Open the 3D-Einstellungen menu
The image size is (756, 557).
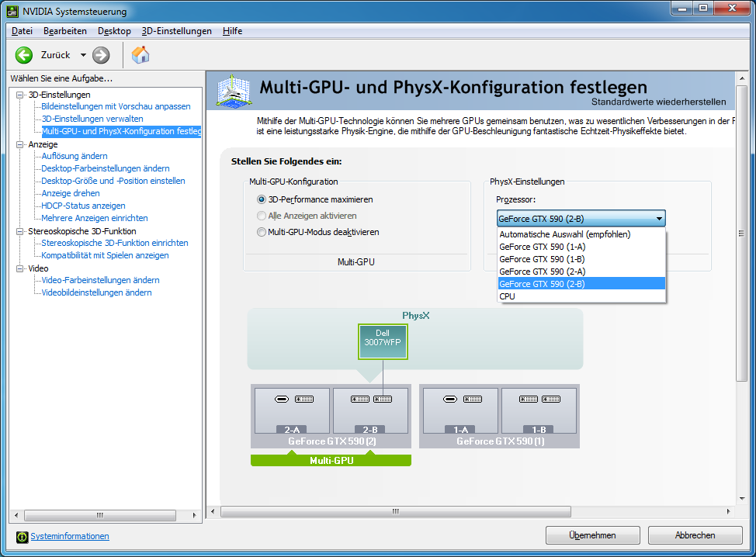click(x=176, y=31)
